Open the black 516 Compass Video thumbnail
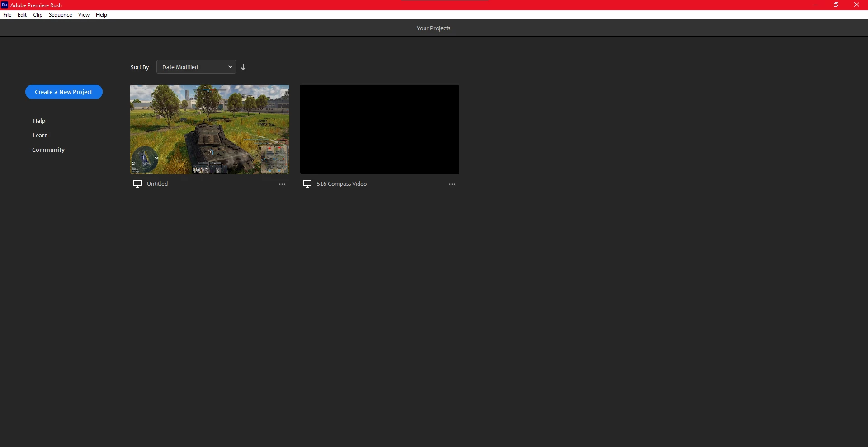Screen dimensions: 868x447 [x=380, y=129]
